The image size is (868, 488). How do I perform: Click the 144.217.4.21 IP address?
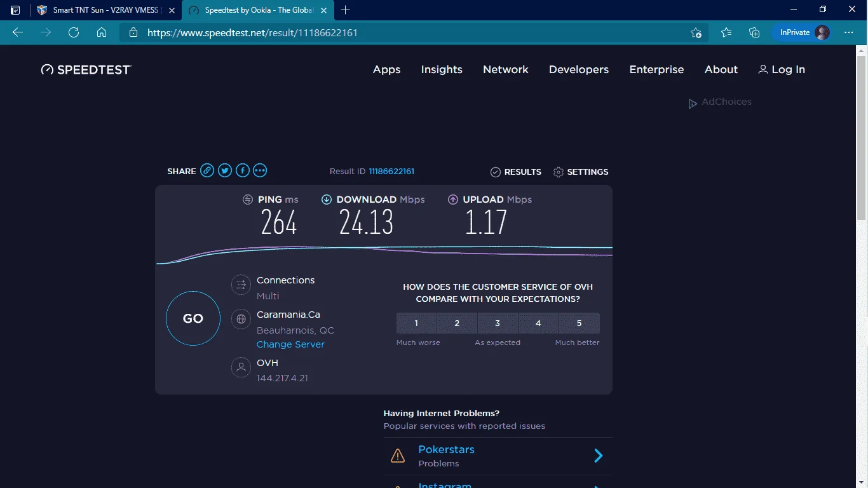(282, 378)
